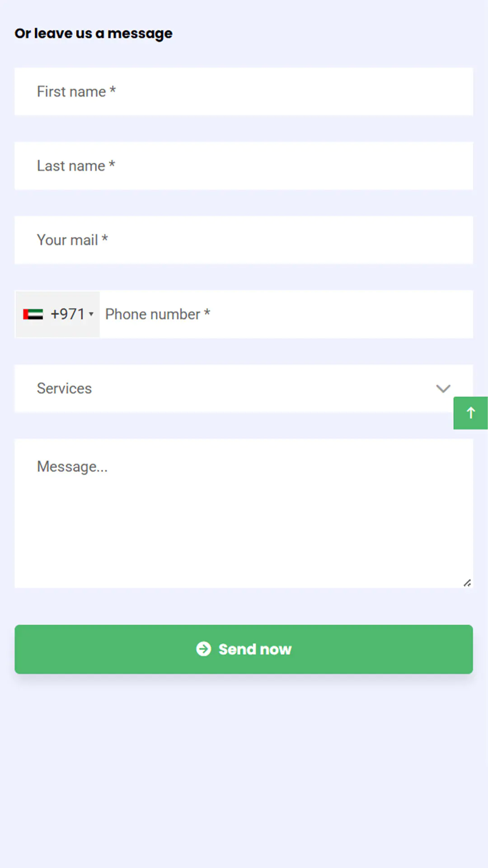Screen dimensions: 488x868
Task: Click the chevron in the Services field
Action: 443,388
